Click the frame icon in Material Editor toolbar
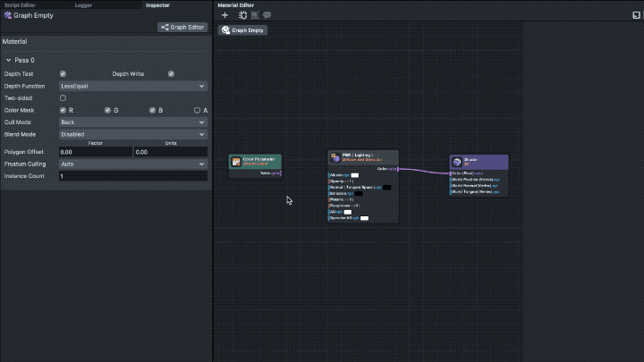The image size is (644, 362). click(255, 15)
